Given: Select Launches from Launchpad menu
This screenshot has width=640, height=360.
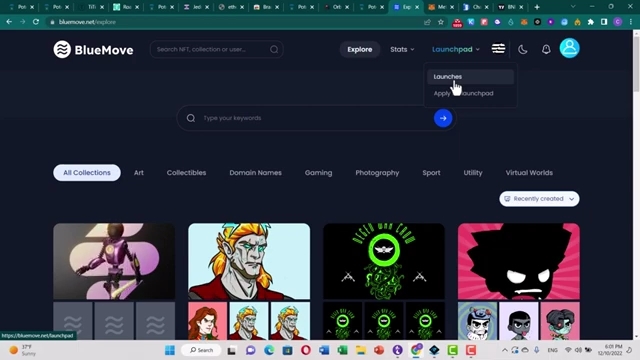Looking at the screenshot, I should click(470, 77).
